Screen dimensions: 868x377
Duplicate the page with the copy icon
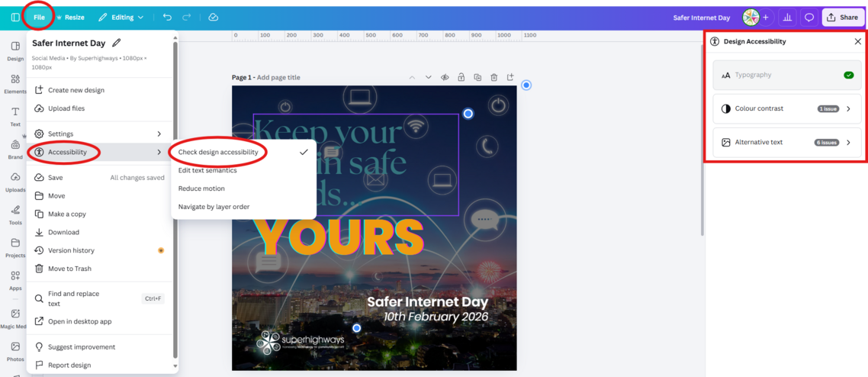point(477,78)
